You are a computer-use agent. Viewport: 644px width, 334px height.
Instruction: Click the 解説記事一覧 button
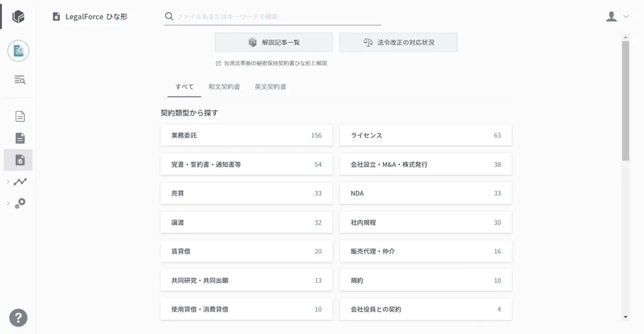point(274,42)
